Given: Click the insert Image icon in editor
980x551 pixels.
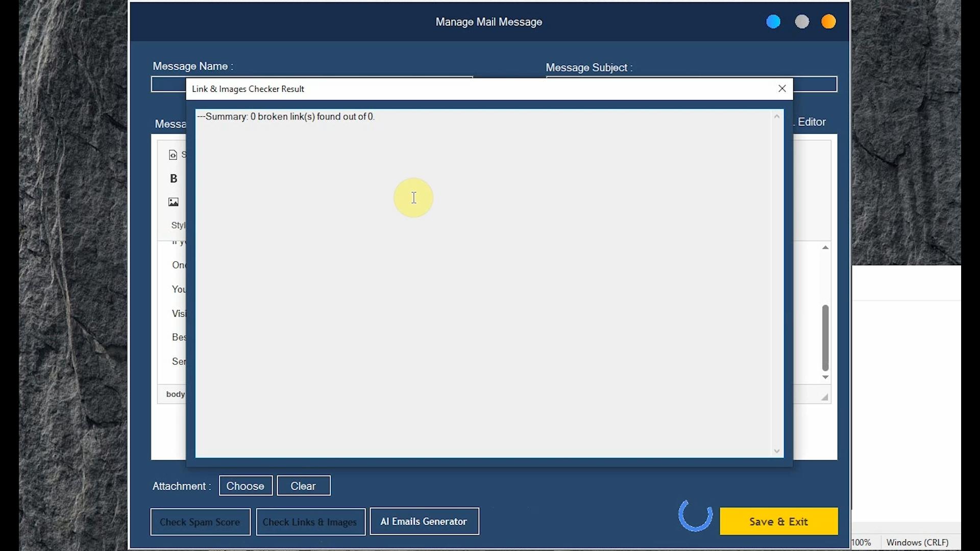Looking at the screenshot, I should pyautogui.click(x=174, y=202).
